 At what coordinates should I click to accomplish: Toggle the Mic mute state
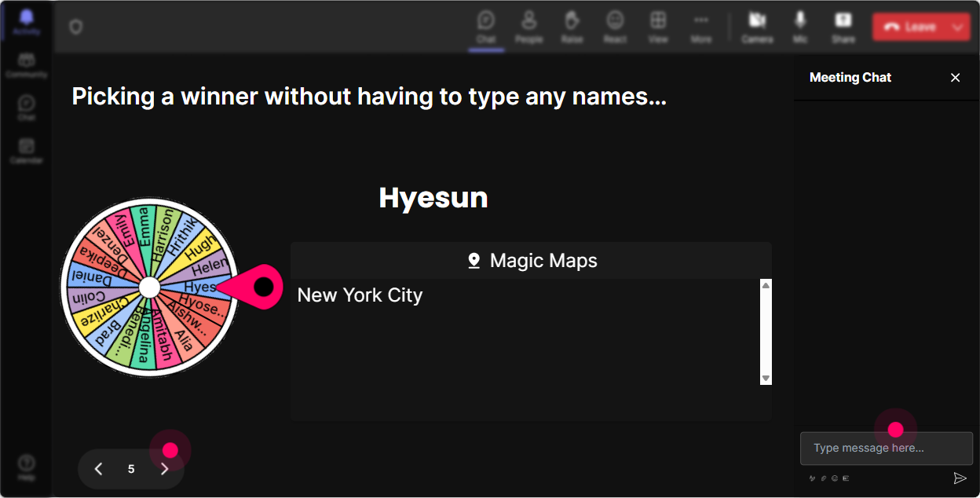[800, 27]
